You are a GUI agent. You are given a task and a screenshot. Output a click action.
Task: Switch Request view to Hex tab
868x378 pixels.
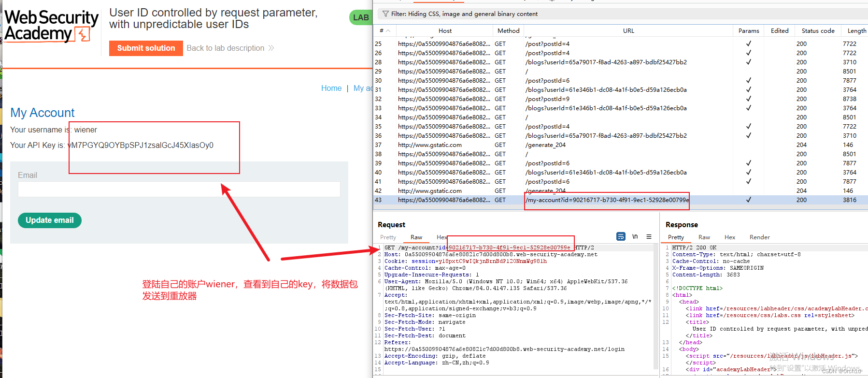(441, 237)
